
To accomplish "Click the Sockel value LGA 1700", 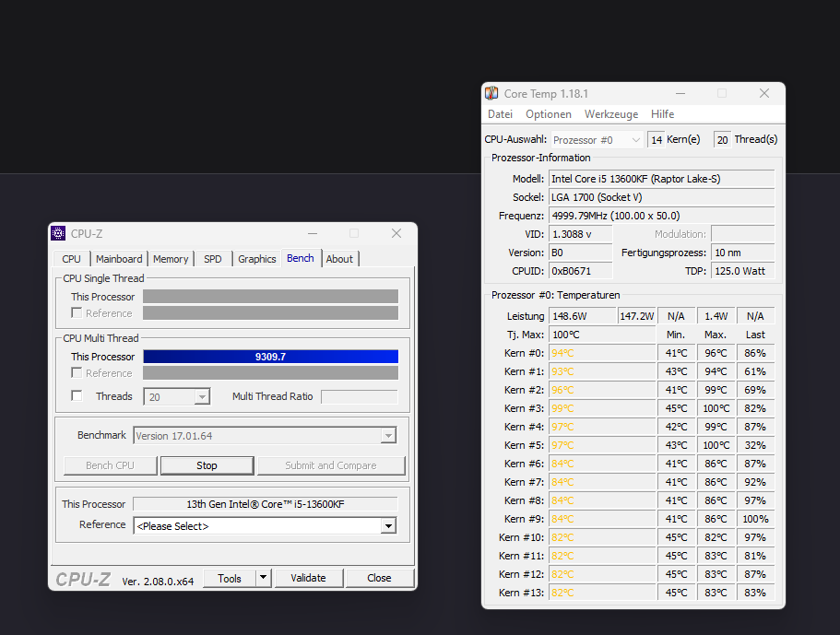I will 662,197.
